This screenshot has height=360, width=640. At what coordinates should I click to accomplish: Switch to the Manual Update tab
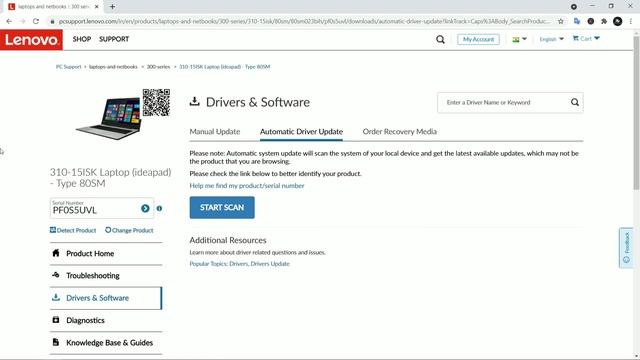tap(215, 131)
